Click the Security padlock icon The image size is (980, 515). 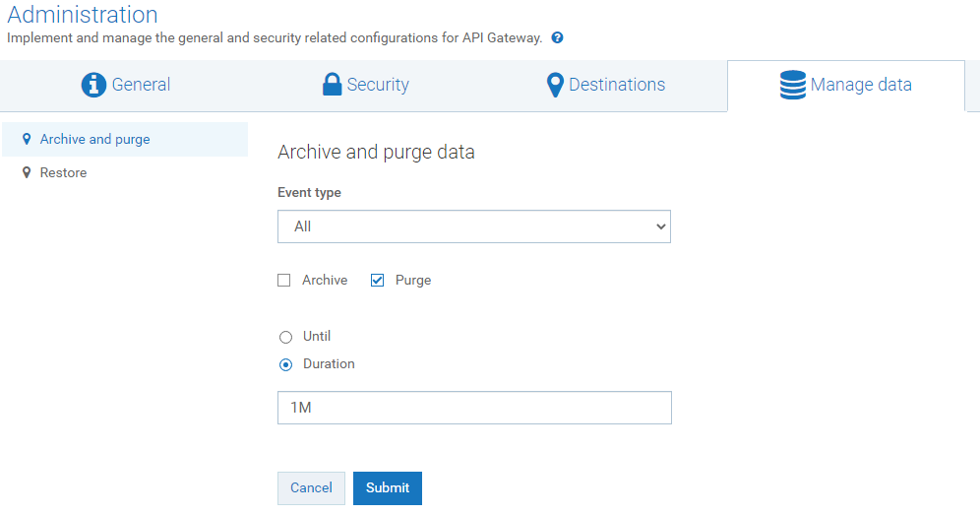pyautogui.click(x=333, y=85)
